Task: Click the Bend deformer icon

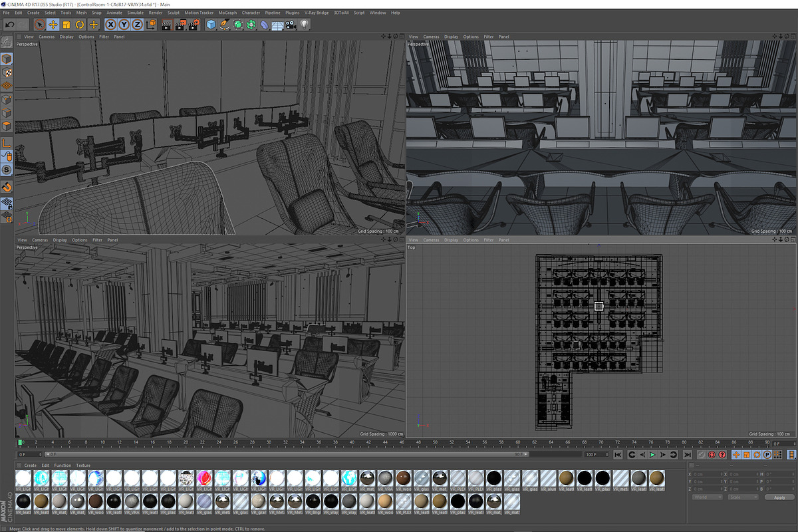Action: pos(264,25)
